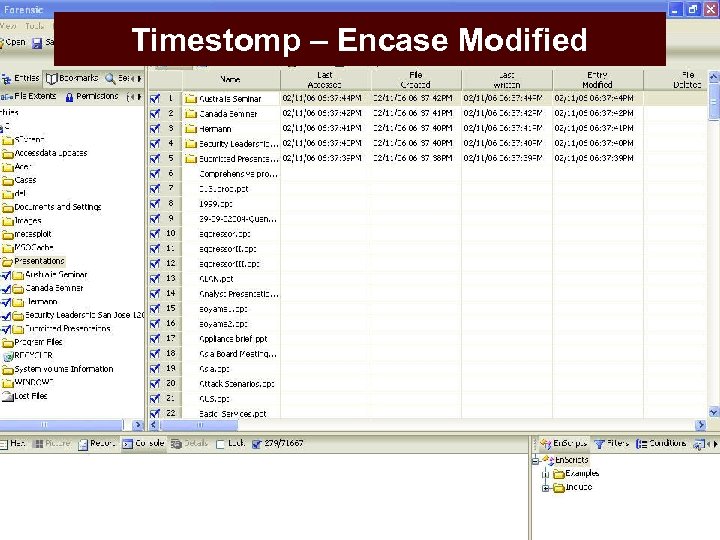
Task: Click Hermann folder icon in table
Action: (191, 129)
